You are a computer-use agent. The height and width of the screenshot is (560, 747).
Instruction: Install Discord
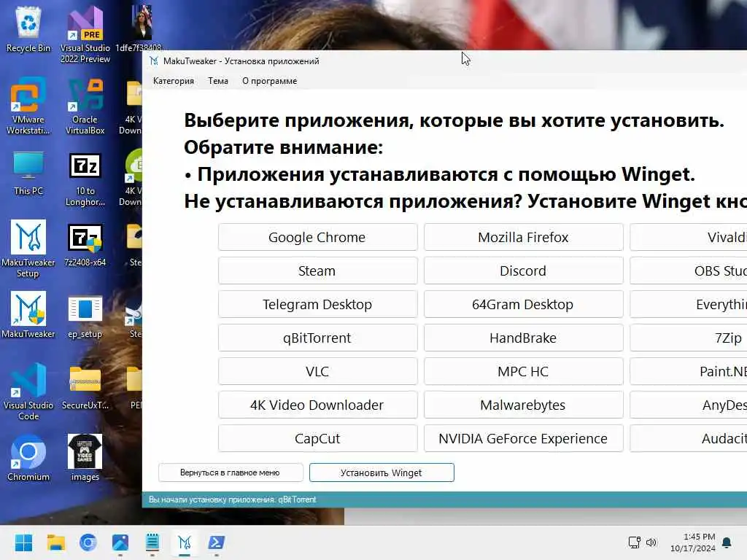tap(524, 271)
